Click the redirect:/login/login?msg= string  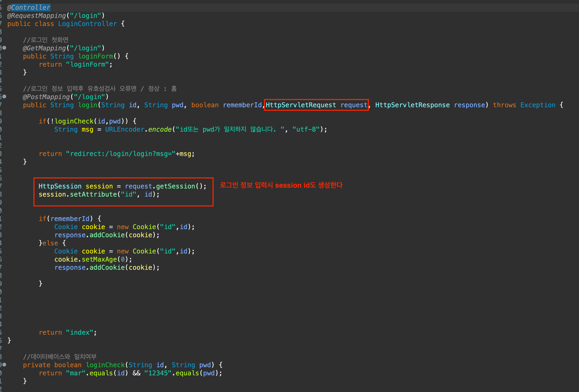coord(121,154)
